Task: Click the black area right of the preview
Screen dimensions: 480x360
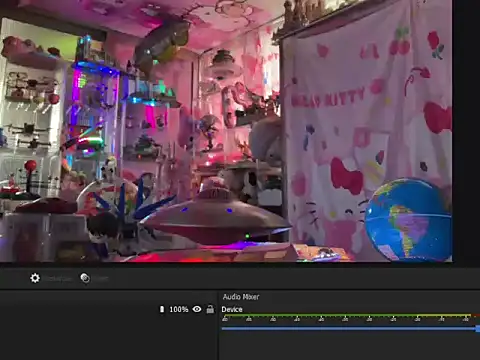Action: 466,133
